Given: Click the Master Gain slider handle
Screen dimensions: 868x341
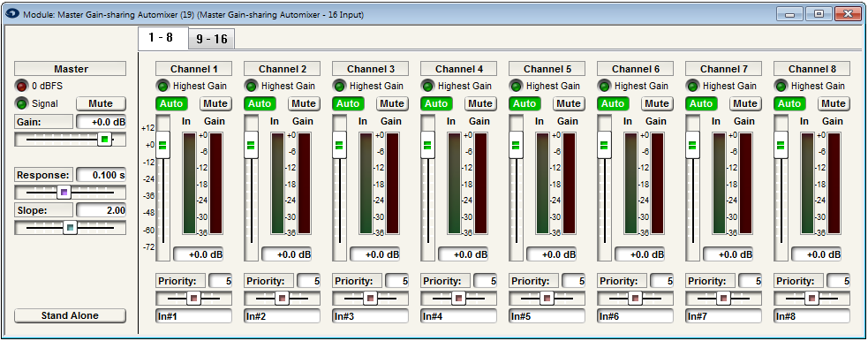Looking at the screenshot, I should pyautogui.click(x=104, y=140).
